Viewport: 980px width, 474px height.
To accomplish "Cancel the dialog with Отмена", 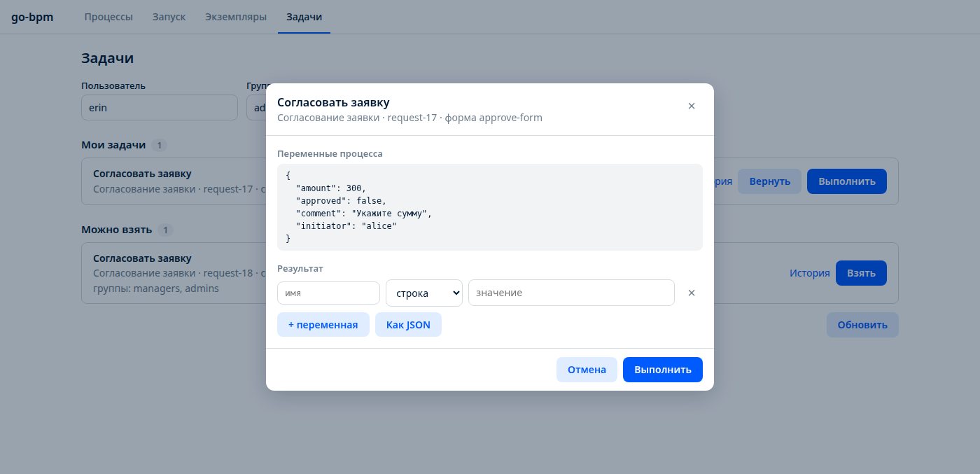I will 587,370.
